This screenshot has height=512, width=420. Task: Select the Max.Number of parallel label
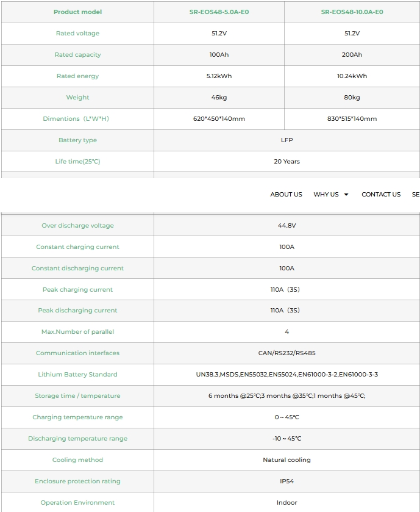[x=77, y=332]
